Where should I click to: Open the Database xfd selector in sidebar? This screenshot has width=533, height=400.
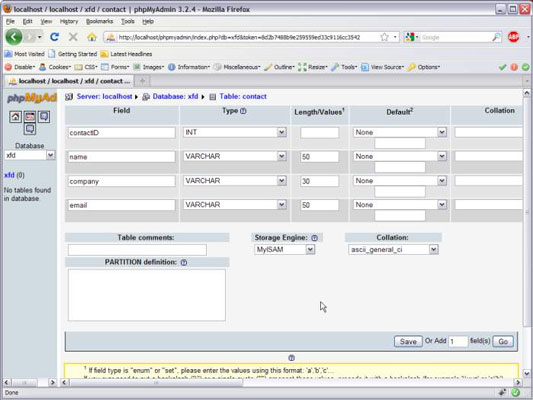tap(30, 155)
